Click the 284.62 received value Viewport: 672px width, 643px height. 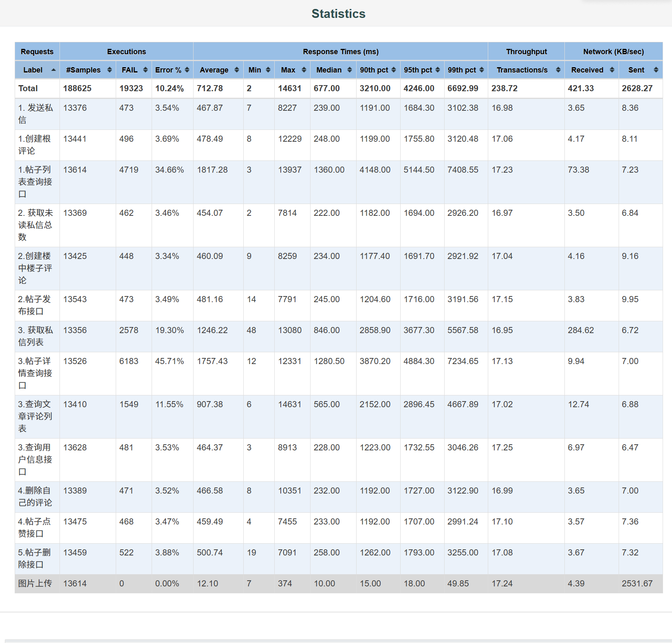click(581, 330)
